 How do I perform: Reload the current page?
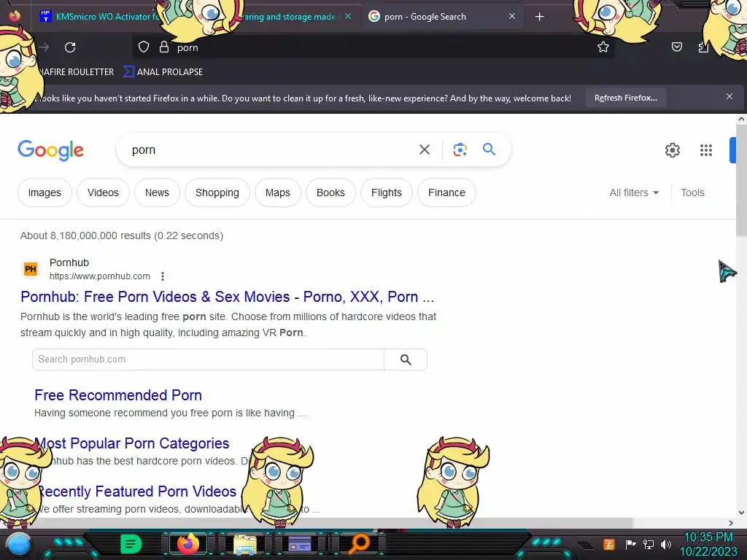[x=70, y=47]
